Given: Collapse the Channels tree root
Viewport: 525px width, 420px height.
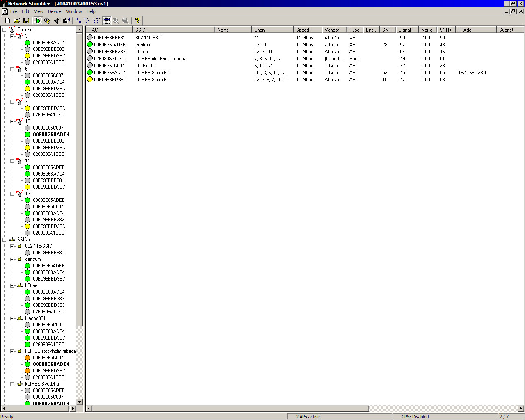Looking at the screenshot, I should point(4,30).
